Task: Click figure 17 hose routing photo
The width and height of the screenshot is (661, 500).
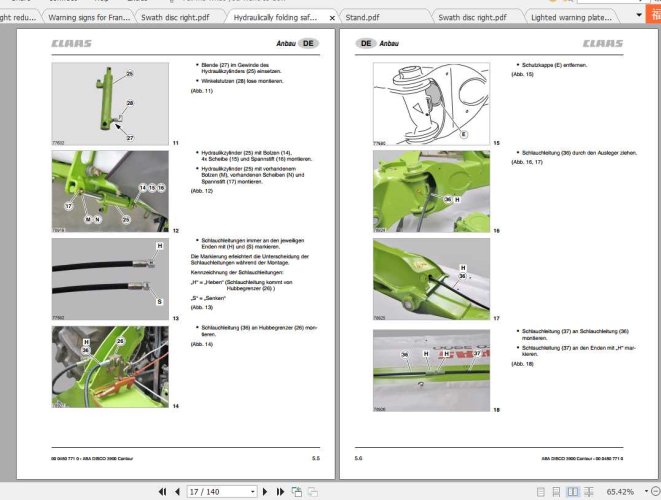Action: pos(431,279)
